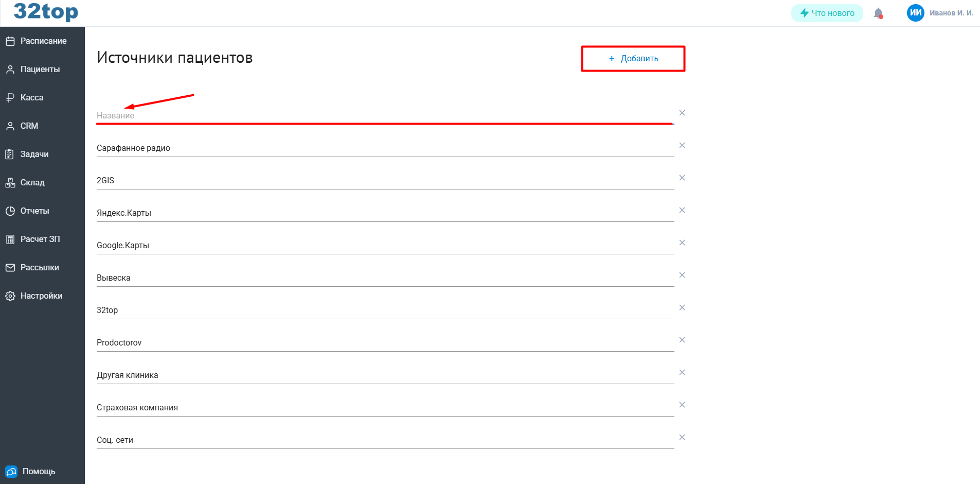This screenshot has width=980, height=484.
Task: Open the Расчет ЗП calculator icon
Action: [x=10, y=239]
